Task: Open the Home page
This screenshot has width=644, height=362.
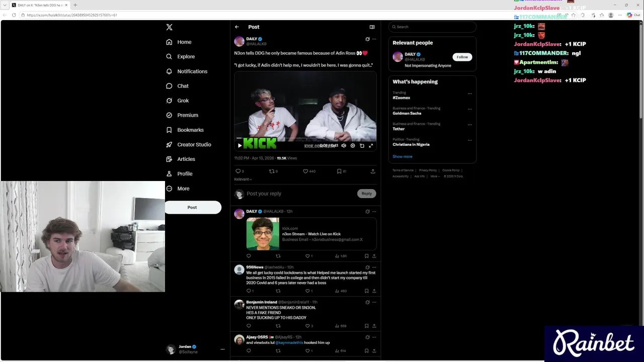Action: click(179, 42)
